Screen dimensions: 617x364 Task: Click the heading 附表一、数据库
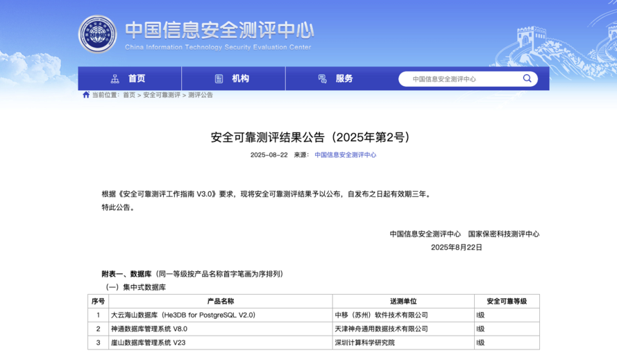127,274
